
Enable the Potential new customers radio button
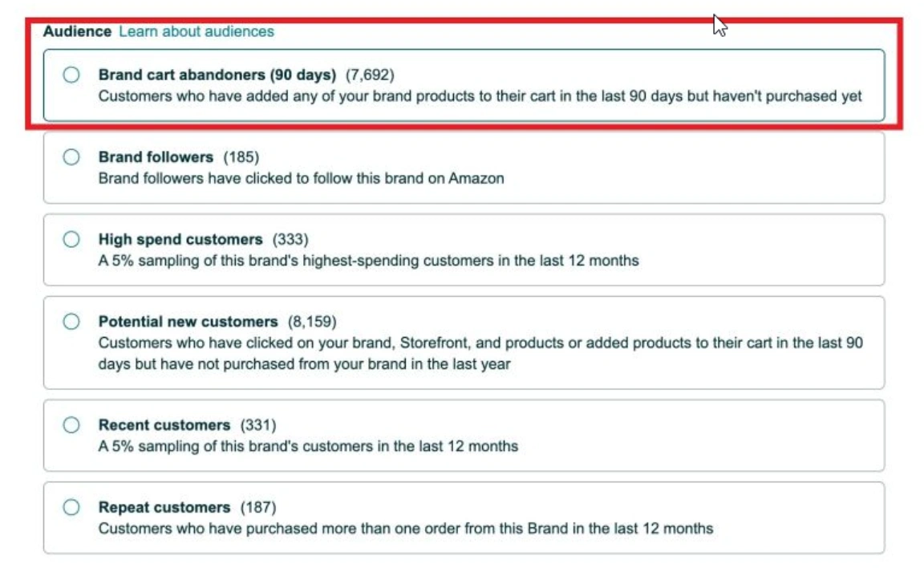pyautogui.click(x=71, y=322)
